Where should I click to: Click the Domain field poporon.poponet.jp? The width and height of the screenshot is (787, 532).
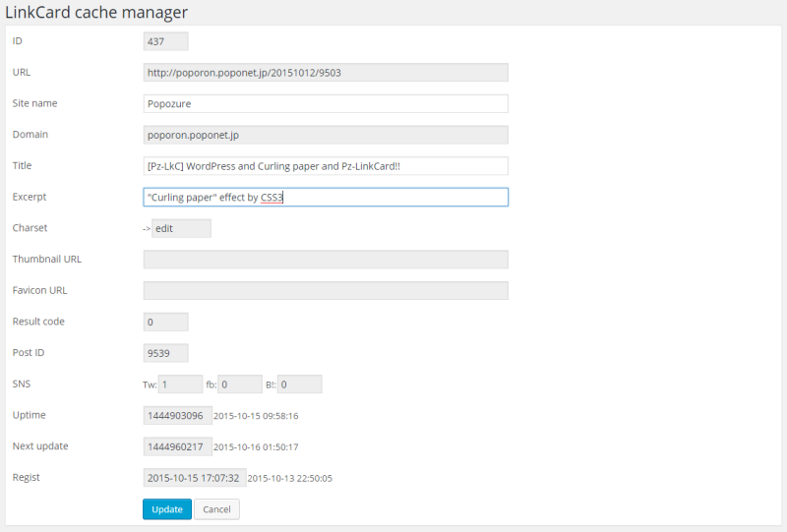pyautogui.click(x=326, y=135)
